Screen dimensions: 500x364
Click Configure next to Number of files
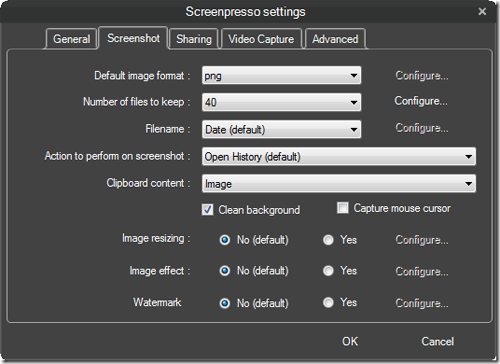click(x=421, y=101)
